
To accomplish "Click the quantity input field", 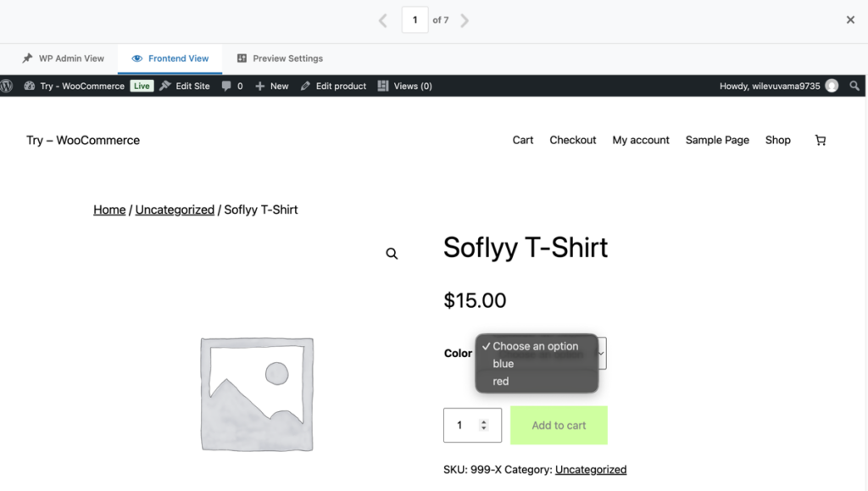I will 472,425.
